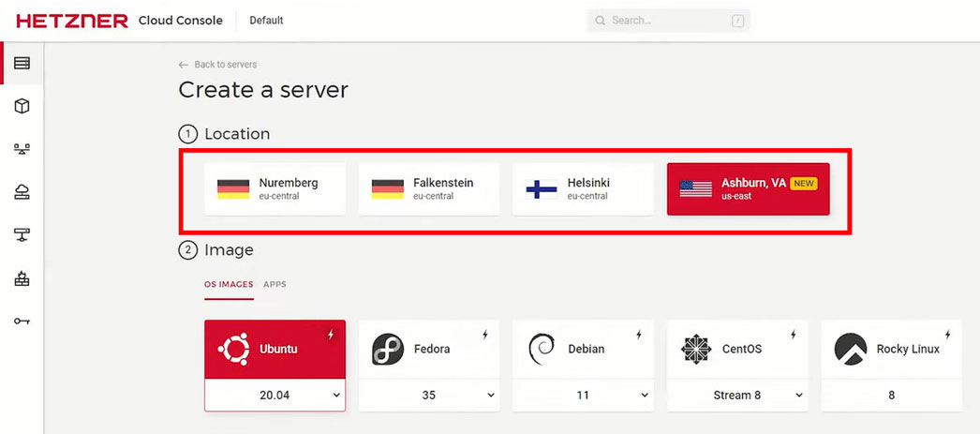The height and width of the screenshot is (434, 980).
Task: Open the Security key sidebar icon
Action: click(x=22, y=322)
